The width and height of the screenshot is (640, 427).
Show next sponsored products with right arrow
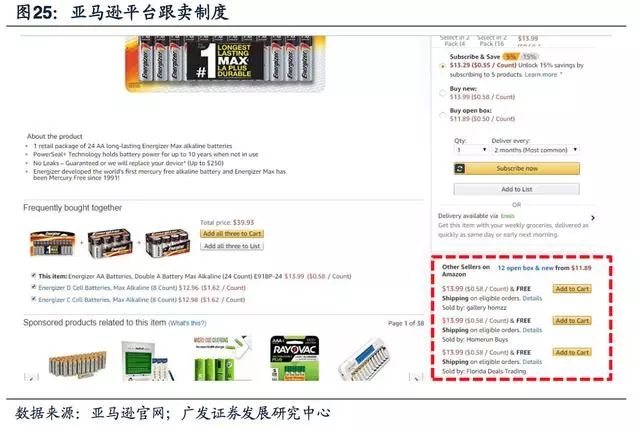pyautogui.click(x=416, y=377)
